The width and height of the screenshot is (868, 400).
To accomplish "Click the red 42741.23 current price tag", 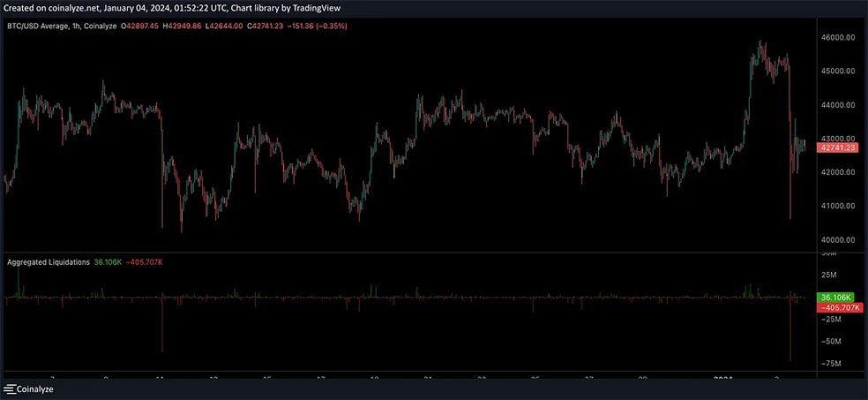I will click(x=838, y=148).
